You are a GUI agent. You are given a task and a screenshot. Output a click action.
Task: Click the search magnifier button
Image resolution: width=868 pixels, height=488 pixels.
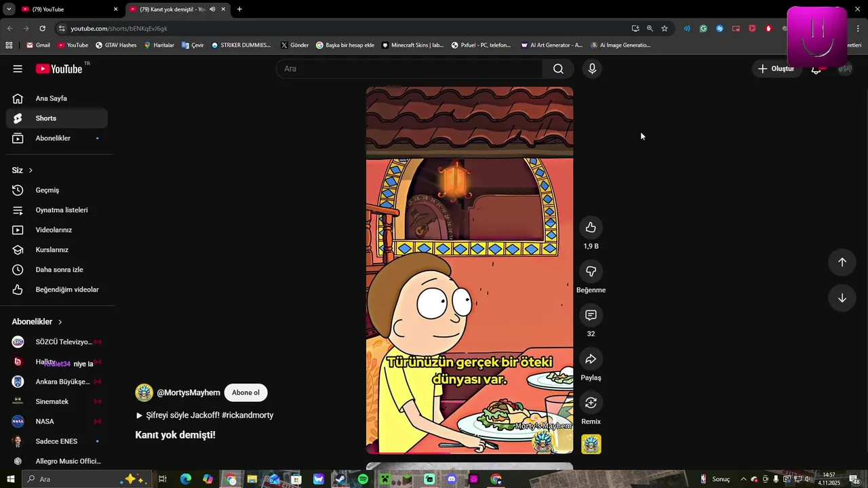(x=558, y=68)
